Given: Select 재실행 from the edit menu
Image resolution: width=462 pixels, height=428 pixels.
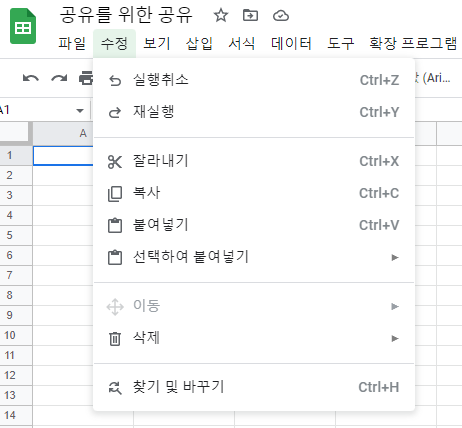Looking at the screenshot, I should click(254, 112).
